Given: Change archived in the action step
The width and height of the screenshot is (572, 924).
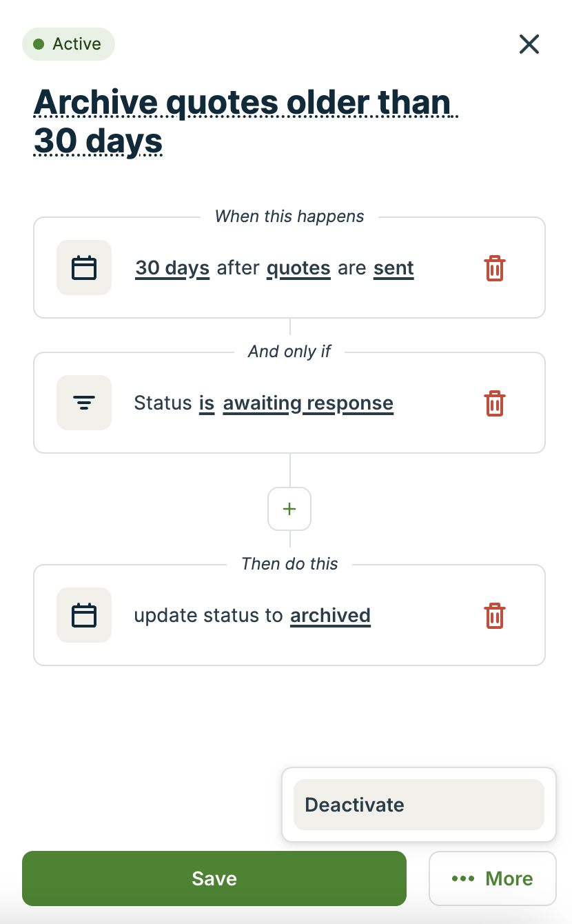Looking at the screenshot, I should pyautogui.click(x=330, y=615).
